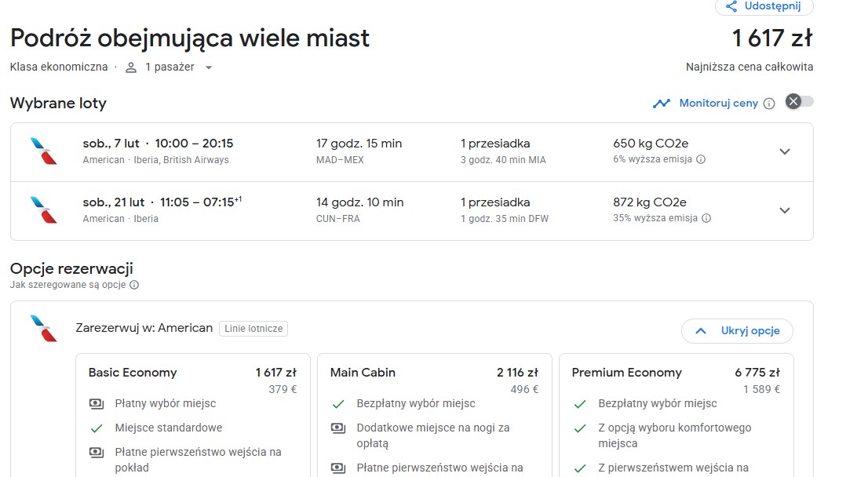The height and width of the screenshot is (477, 868).
Task: Choose the Premium Economy fare card
Action: tap(676, 416)
